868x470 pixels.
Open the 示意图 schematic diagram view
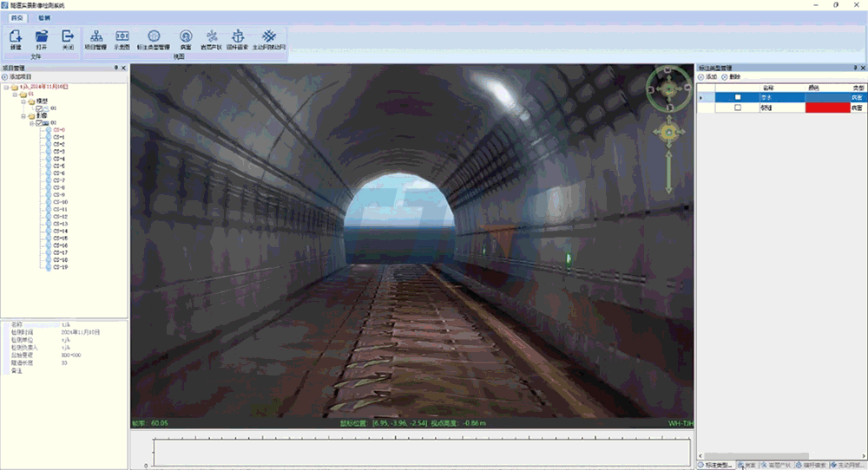(x=122, y=37)
